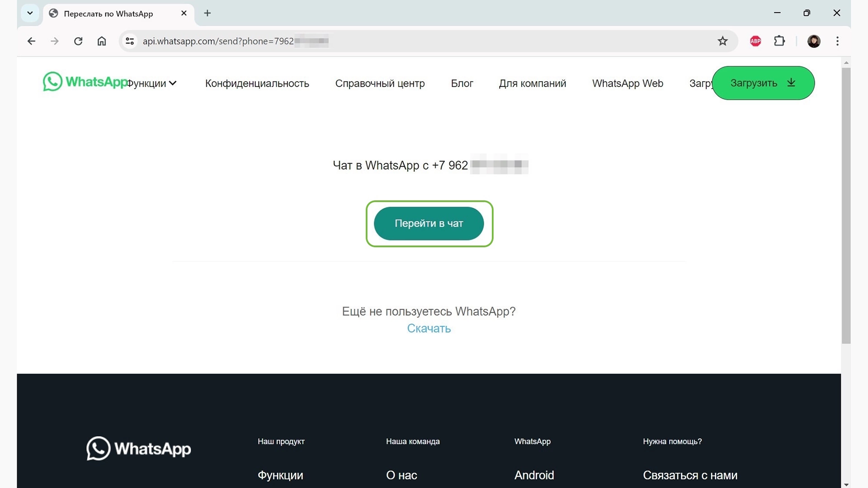Click the WhatsApp Web menu item

click(627, 83)
